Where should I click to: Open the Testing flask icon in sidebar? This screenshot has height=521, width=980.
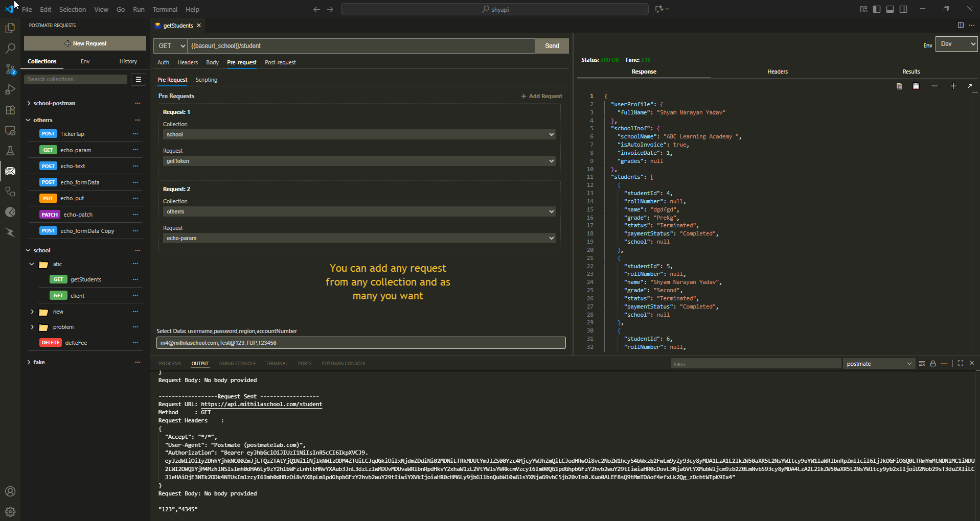[10, 151]
